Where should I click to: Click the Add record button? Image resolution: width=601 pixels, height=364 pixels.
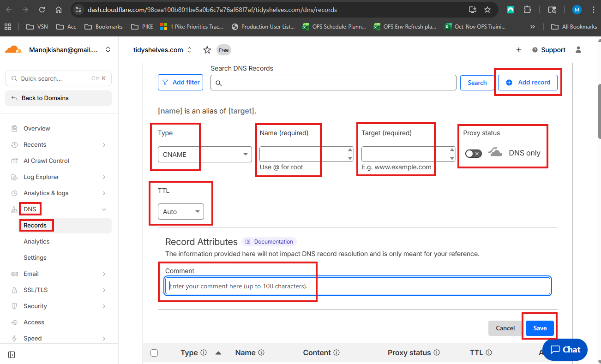pyautogui.click(x=528, y=83)
